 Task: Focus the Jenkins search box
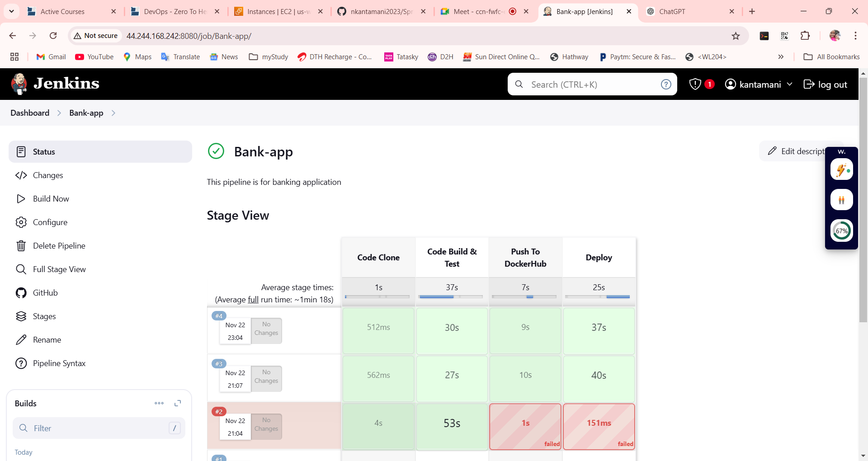(x=592, y=85)
